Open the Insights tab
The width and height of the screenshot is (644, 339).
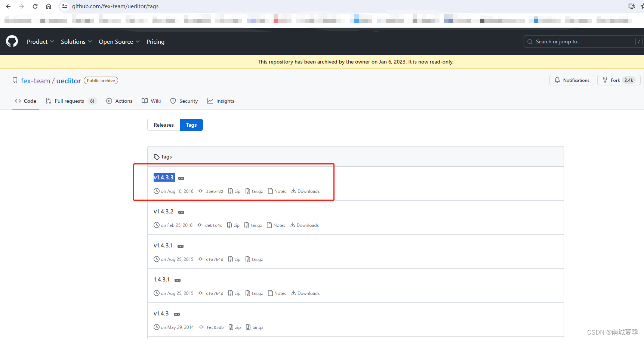(x=221, y=101)
